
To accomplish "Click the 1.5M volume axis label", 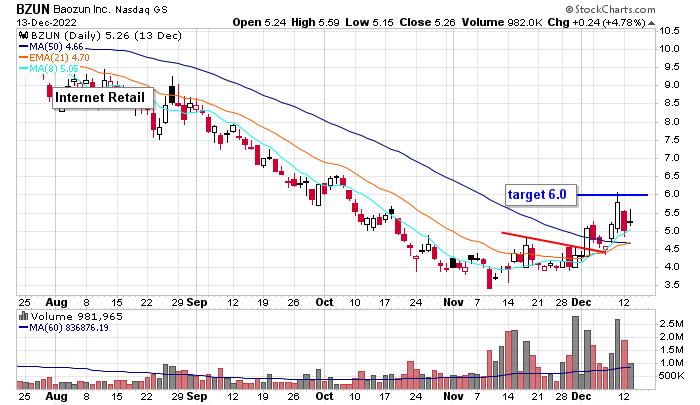I will tap(671, 350).
